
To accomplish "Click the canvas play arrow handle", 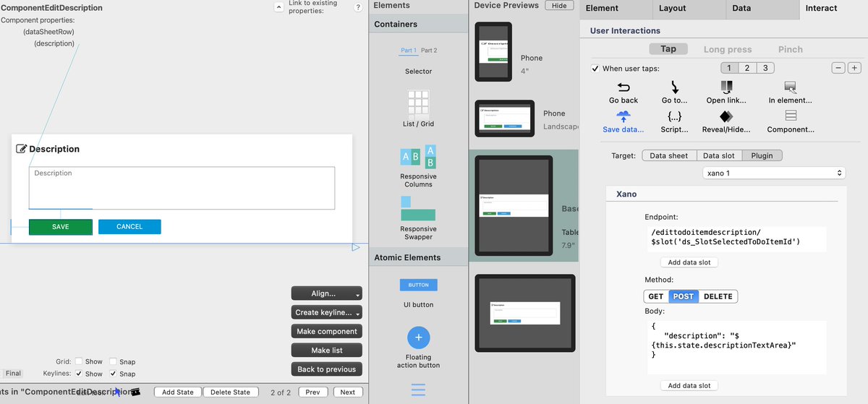I will click(x=355, y=247).
